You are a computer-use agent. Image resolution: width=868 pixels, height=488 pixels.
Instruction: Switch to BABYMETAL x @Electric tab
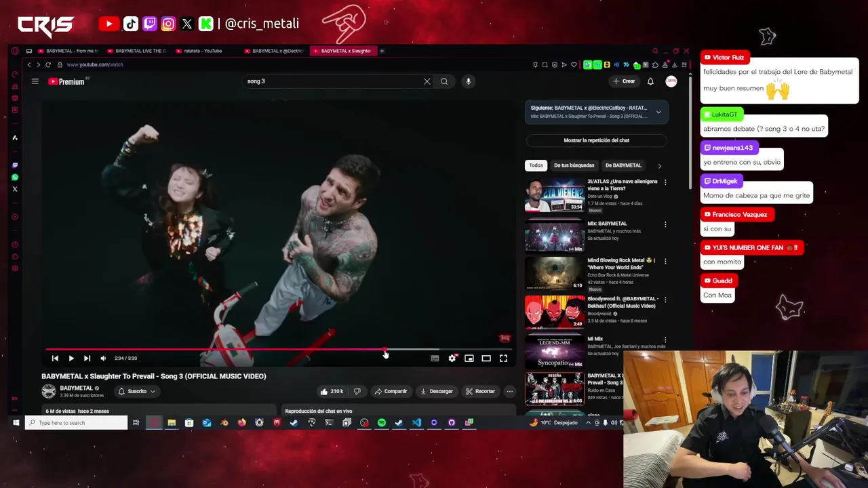point(274,51)
